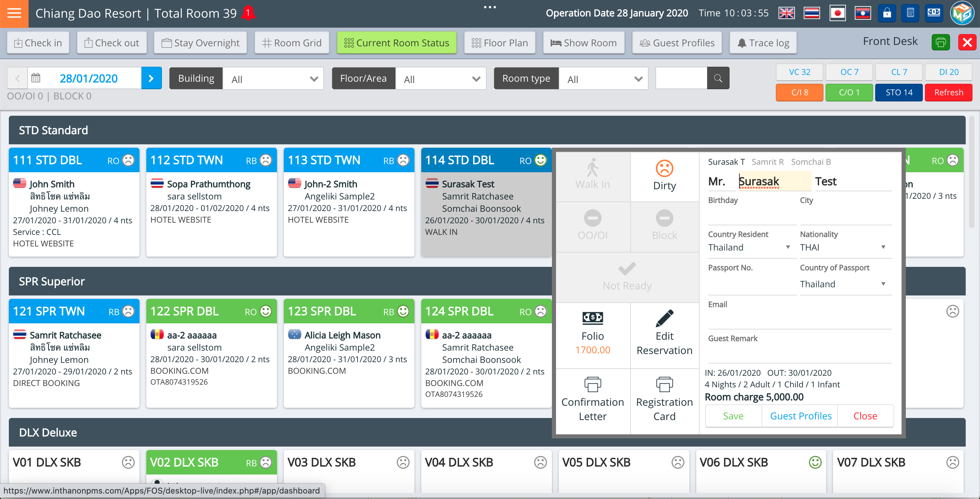Toggle smiley status on room V06
Image resolution: width=980 pixels, height=499 pixels.
(815, 462)
